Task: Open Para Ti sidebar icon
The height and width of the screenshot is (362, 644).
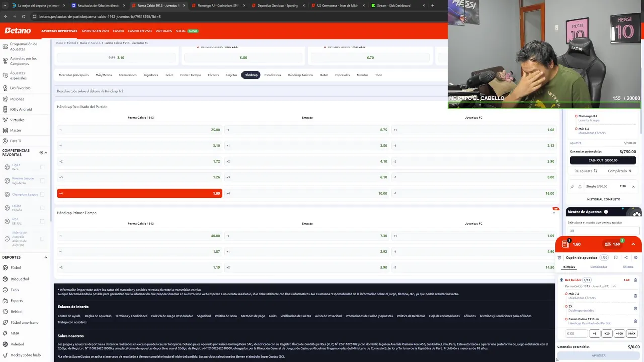Action: pos(5,141)
